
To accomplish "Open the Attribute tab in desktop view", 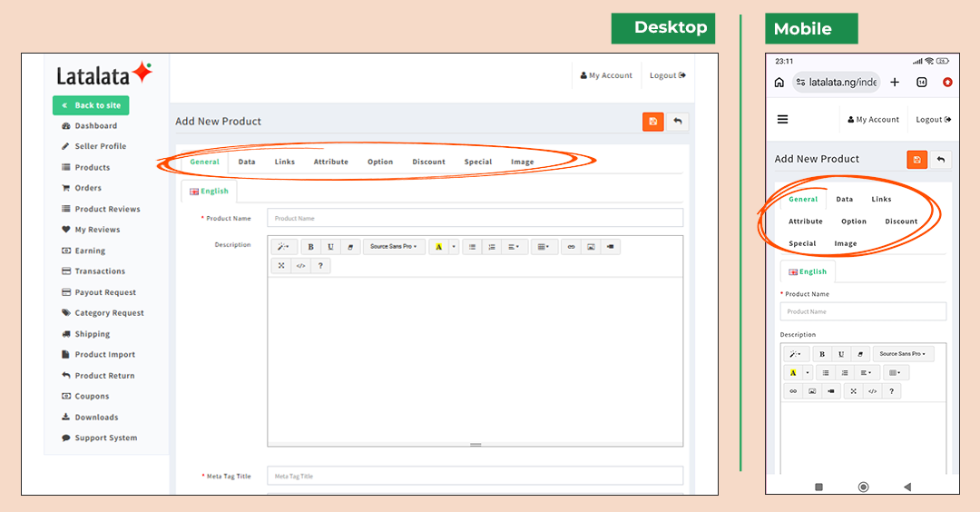I will (330, 162).
